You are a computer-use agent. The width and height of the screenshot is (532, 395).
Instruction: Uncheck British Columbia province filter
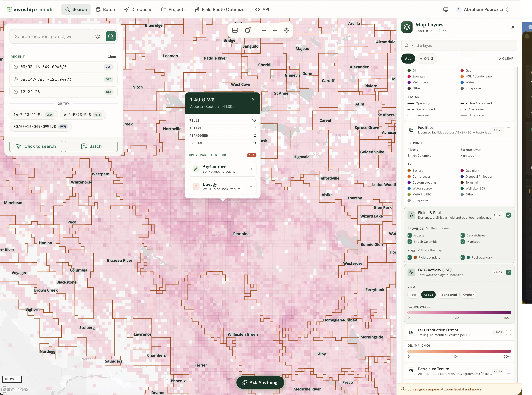410,242
